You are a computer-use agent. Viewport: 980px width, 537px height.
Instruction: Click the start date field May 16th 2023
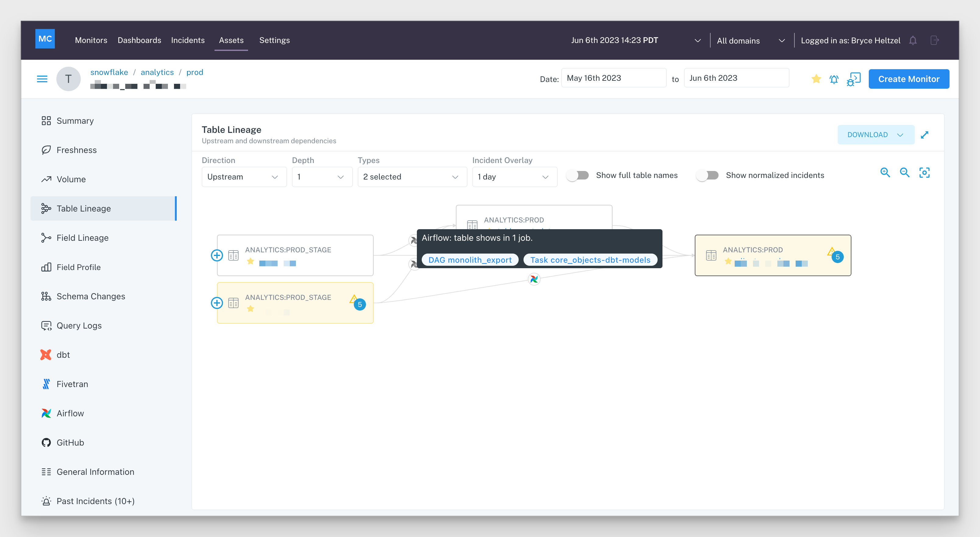613,78
